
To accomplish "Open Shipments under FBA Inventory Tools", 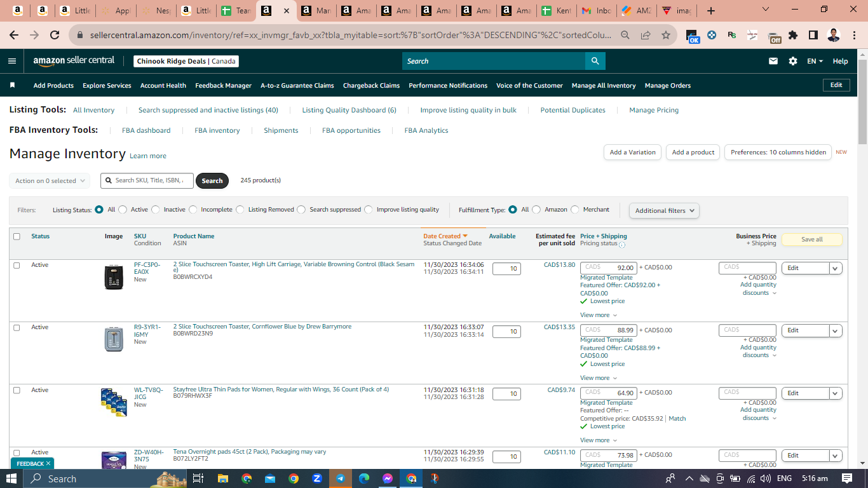I will tap(281, 130).
